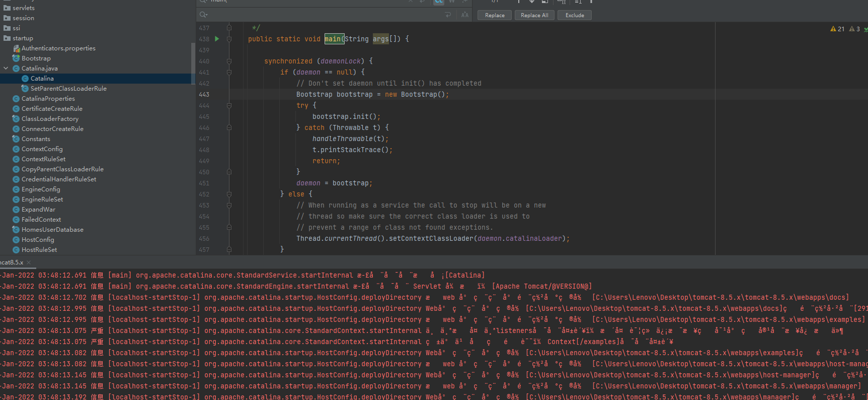
Task: Collapse the Catalina.java tree node
Action: point(6,68)
